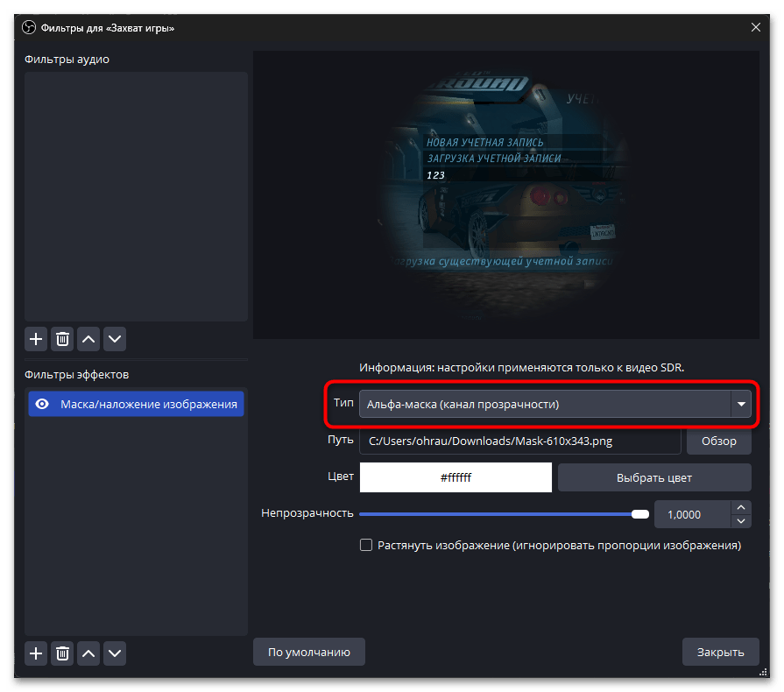Click the Путь file path field

coord(520,441)
